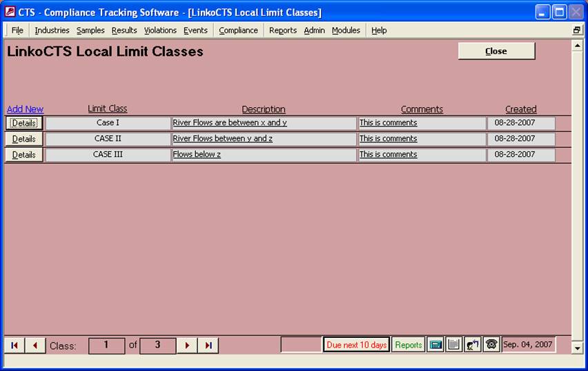This screenshot has height=371, width=588.
Task: Click the comments field in Case I row
Action: pos(422,123)
